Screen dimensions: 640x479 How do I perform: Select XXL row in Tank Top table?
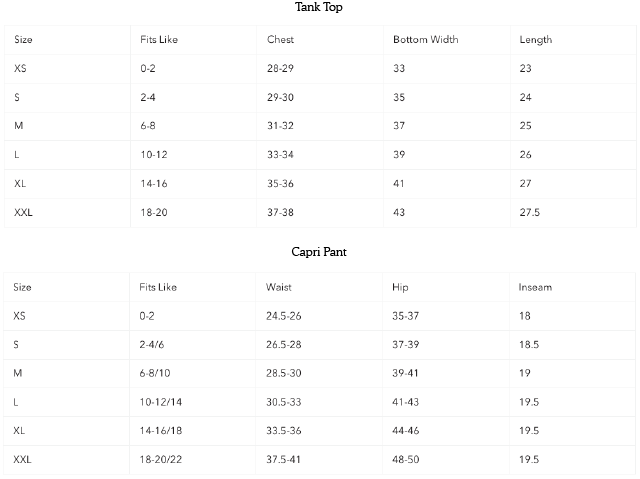pyautogui.click(x=23, y=213)
